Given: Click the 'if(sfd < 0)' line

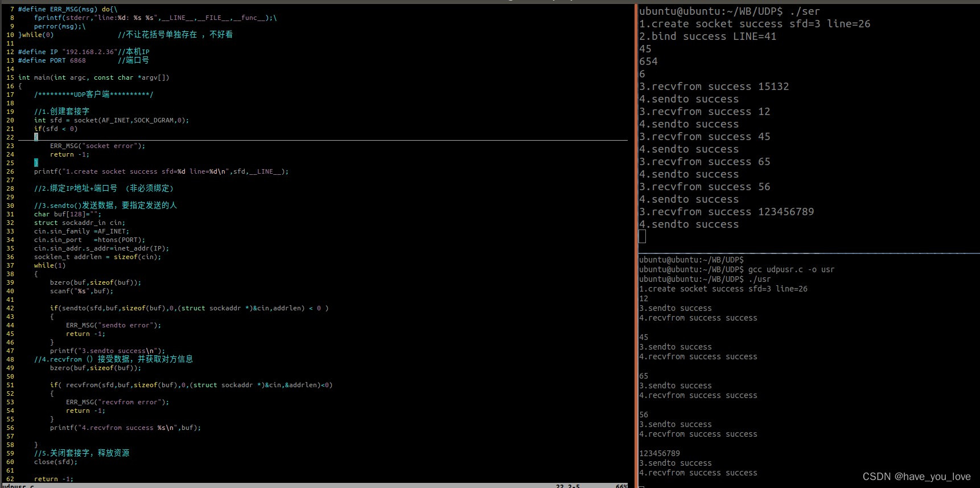Looking at the screenshot, I should coord(56,129).
